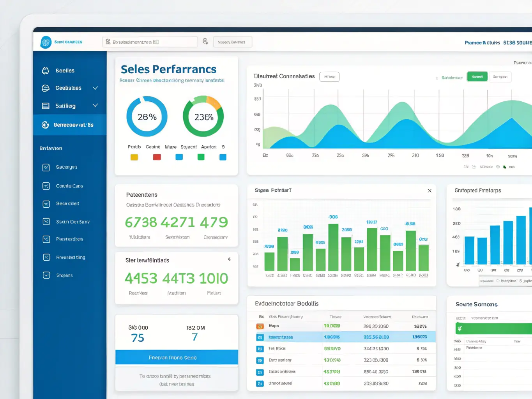
Task: Click the 4271 green value
Action: (x=177, y=222)
